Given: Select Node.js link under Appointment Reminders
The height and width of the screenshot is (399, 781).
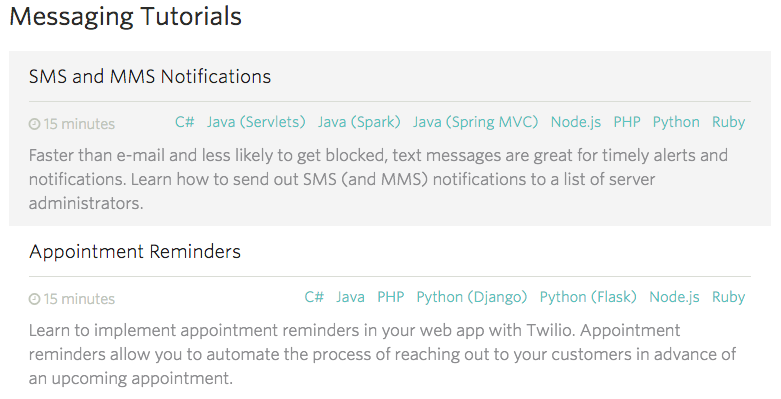Looking at the screenshot, I should click(674, 297).
